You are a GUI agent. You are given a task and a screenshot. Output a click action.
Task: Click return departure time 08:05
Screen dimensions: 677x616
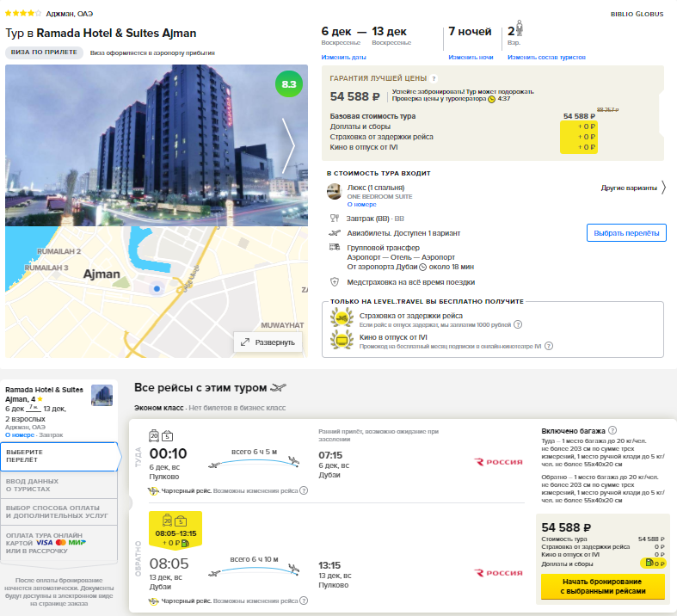tap(169, 564)
